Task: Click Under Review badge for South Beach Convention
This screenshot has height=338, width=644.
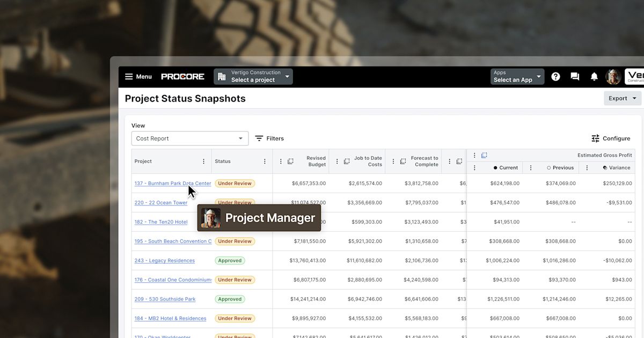Action: point(235,241)
